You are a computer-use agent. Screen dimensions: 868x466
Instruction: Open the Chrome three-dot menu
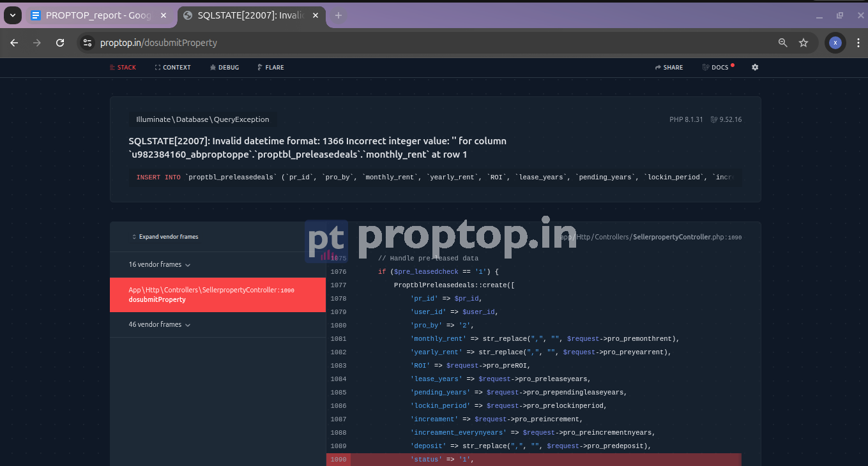pyautogui.click(x=857, y=43)
